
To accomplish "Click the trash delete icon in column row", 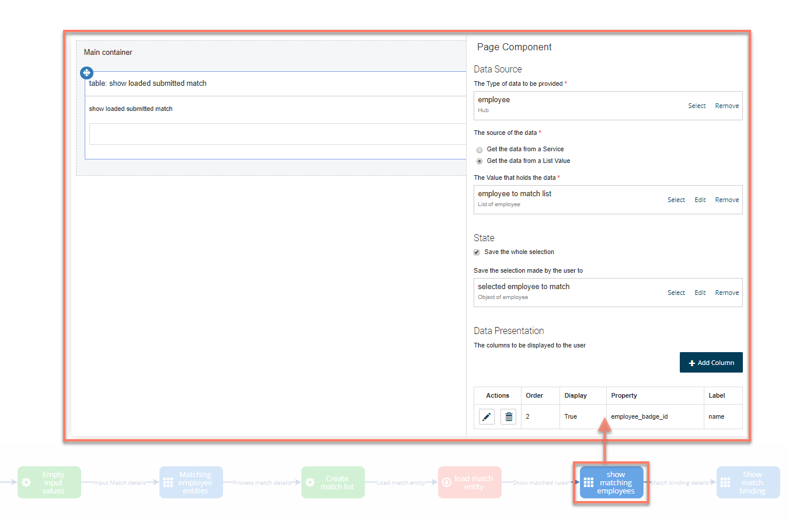I will (x=508, y=416).
